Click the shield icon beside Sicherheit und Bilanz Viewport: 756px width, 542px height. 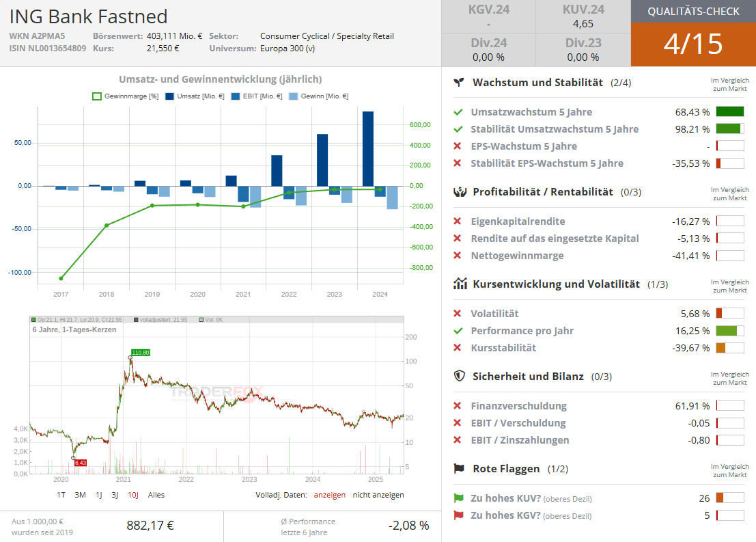pos(460,376)
